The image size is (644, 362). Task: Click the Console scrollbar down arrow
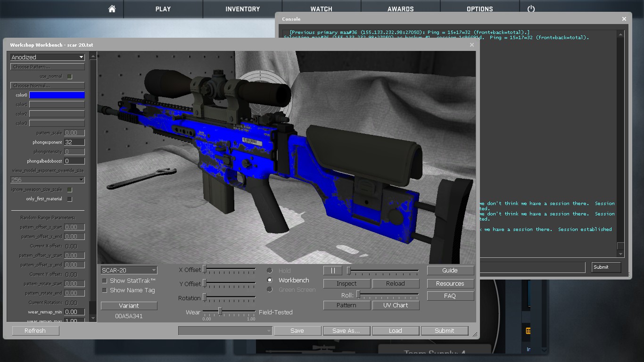tap(621, 254)
